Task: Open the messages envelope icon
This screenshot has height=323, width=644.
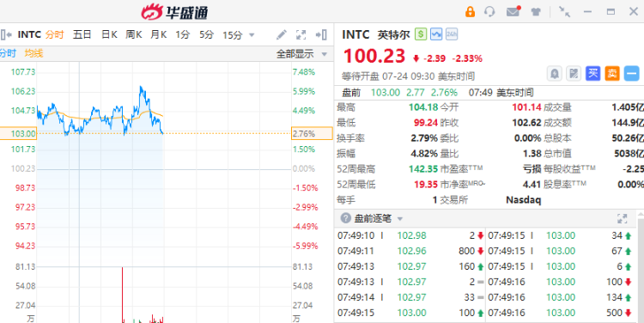Action: tap(513, 11)
